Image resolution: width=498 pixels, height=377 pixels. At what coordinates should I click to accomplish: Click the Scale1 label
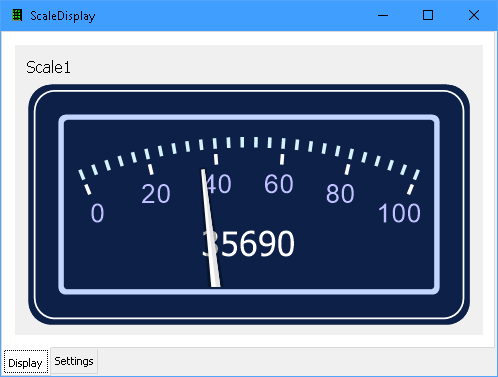click(x=48, y=67)
